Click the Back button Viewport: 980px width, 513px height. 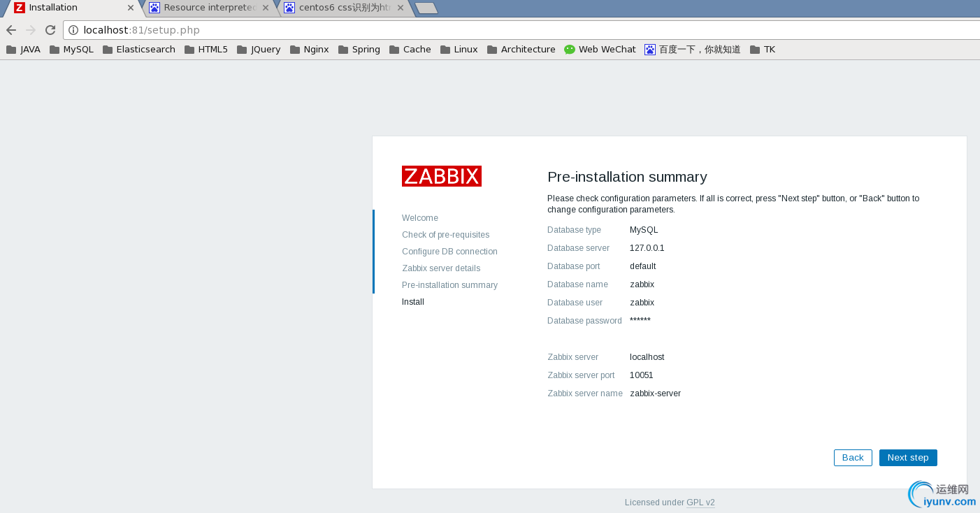tap(853, 458)
